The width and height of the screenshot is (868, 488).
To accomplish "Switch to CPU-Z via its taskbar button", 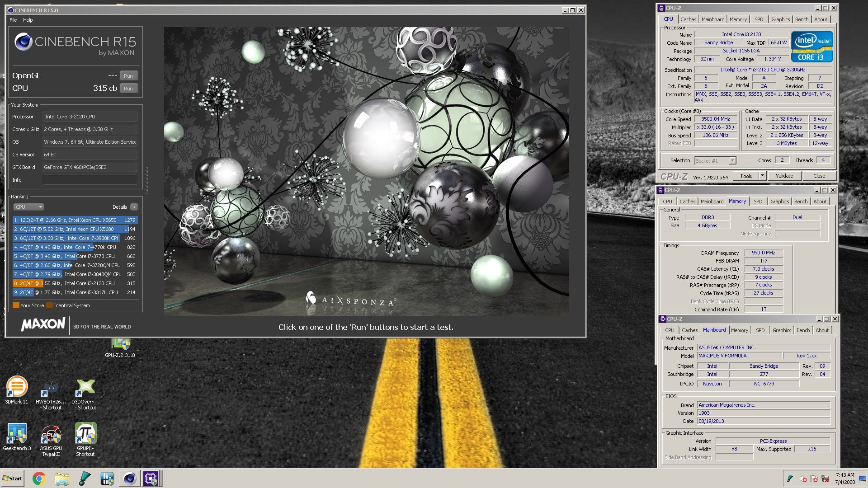I will 151,479.
